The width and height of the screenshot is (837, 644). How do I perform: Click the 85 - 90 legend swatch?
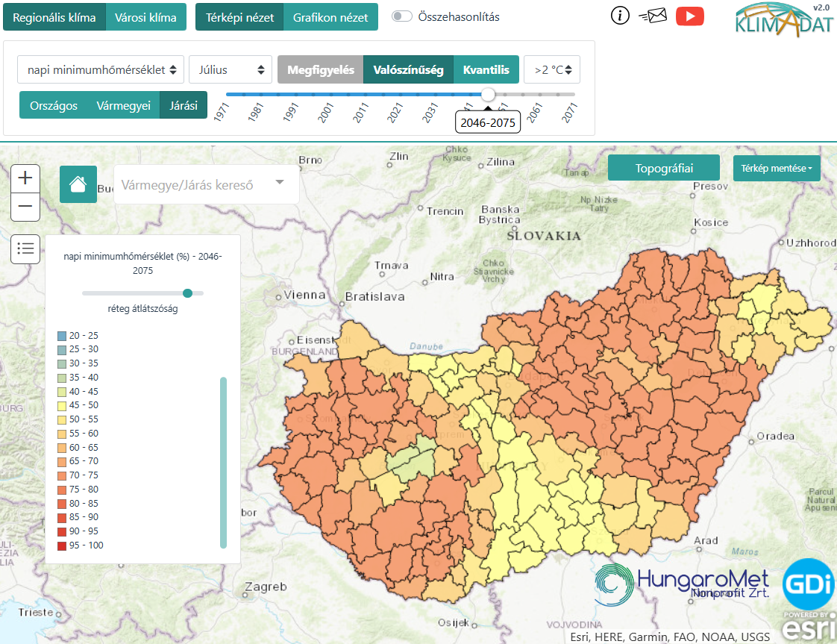point(62,517)
